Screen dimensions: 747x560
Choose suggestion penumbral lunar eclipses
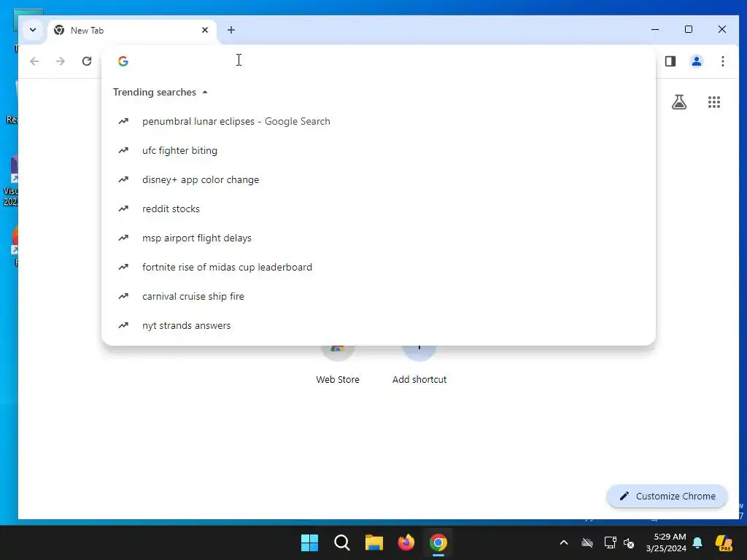tap(379, 122)
